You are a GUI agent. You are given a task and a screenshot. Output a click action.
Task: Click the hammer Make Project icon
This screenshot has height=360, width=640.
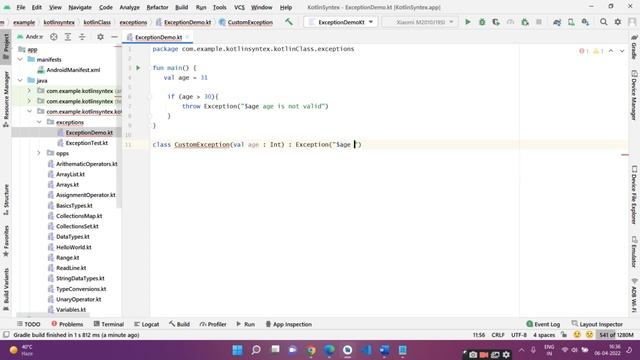pyautogui.click(x=289, y=22)
